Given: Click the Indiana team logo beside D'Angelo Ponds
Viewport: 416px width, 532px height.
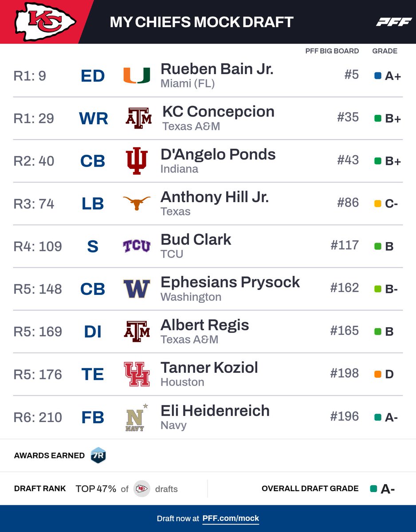Looking at the screenshot, I should coord(137,160).
